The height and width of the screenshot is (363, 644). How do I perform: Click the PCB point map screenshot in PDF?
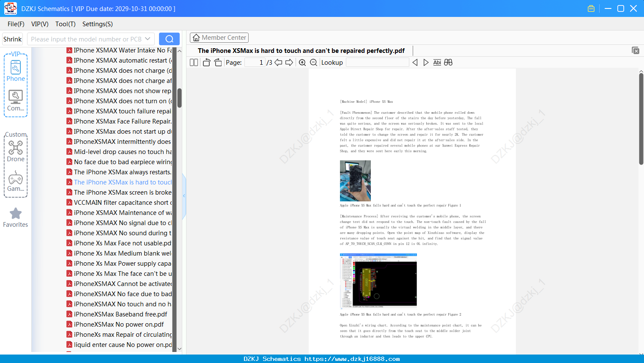pyautogui.click(x=378, y=281)
